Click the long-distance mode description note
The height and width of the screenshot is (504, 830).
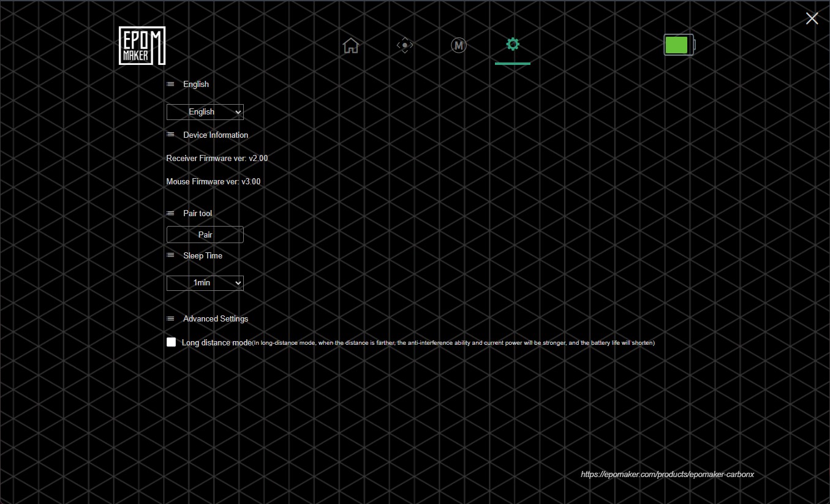454,343
